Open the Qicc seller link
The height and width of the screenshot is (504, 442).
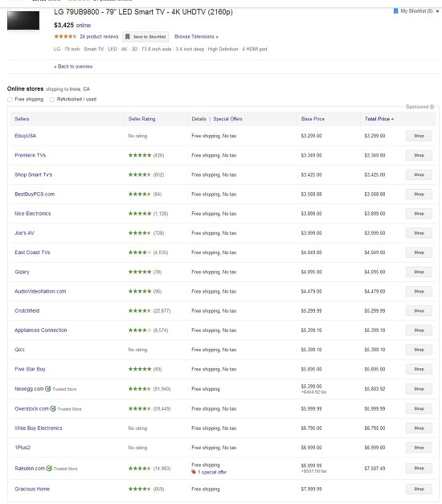[19, 350]
